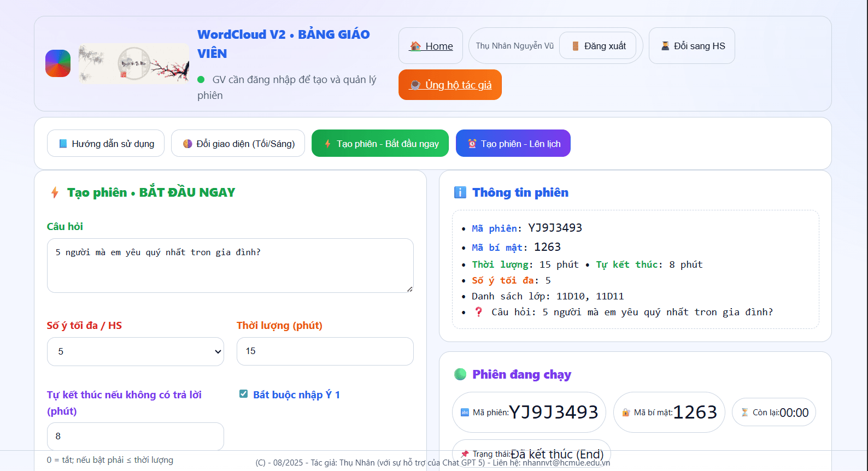Click the Đăng xuất logout button

point(598,46)
